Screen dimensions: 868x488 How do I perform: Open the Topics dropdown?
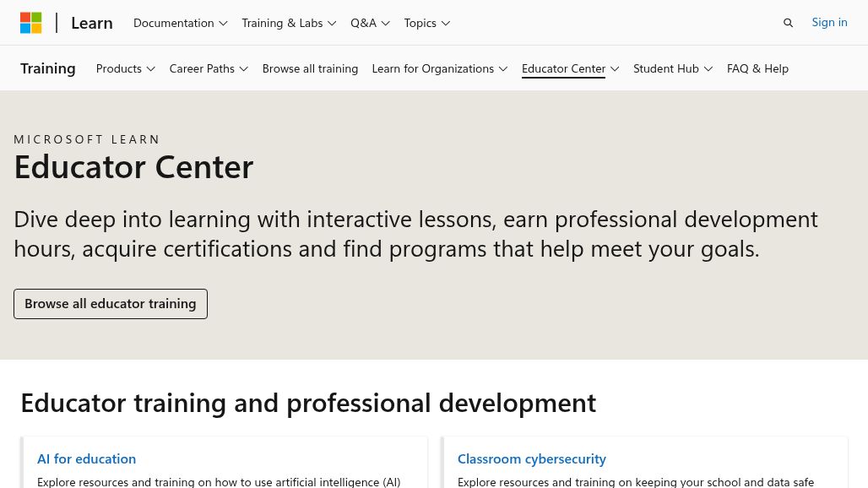click(x=426, y=24)
